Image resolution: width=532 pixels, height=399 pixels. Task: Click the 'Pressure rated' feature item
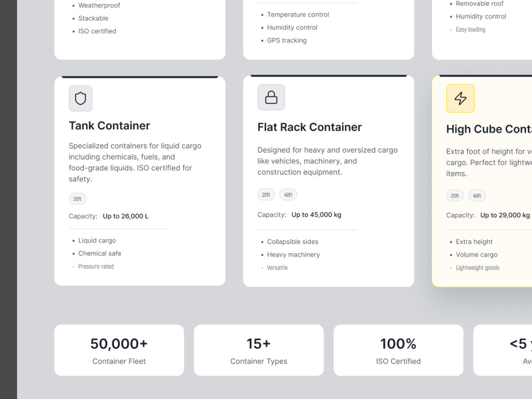(96, 267)
